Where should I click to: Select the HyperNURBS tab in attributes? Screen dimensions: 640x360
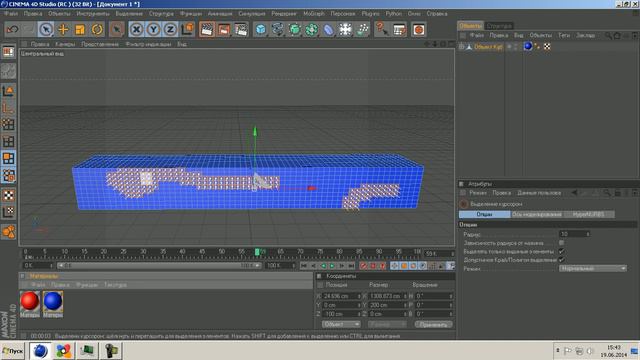(x=588, y=214)
